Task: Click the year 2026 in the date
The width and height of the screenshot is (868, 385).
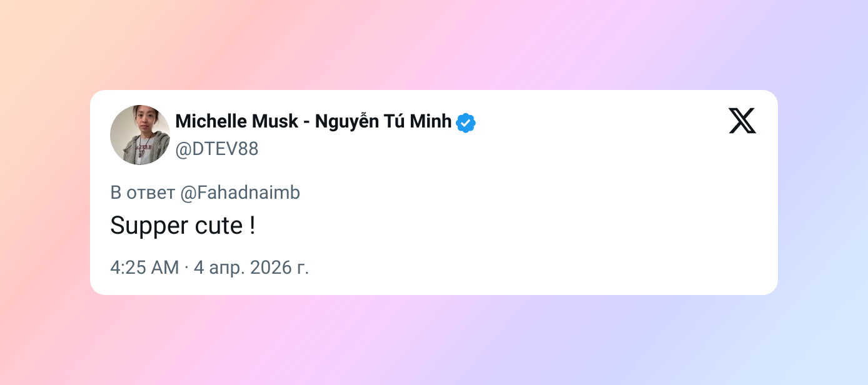Action: [271, 267]
